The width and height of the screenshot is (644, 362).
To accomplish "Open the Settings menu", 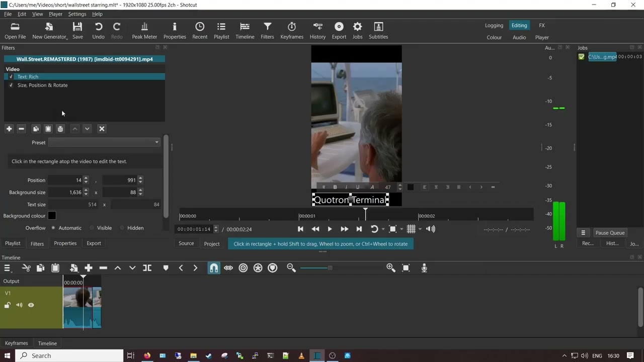I will [x=77, y=14].
